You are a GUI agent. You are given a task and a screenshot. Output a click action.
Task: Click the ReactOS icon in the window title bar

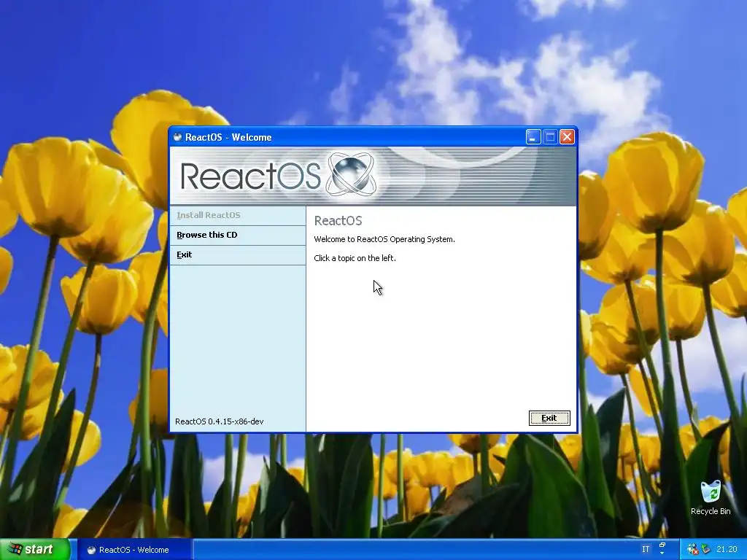coord(178,137)
